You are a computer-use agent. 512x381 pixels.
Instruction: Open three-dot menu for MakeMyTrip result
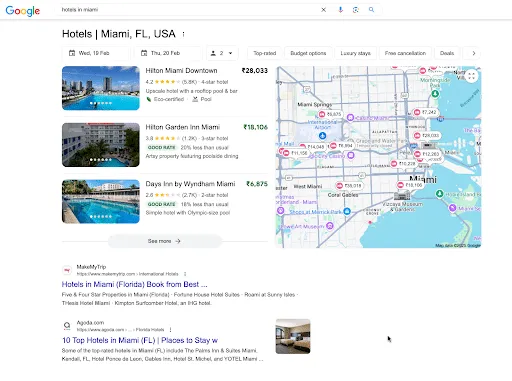pos(185,274)
